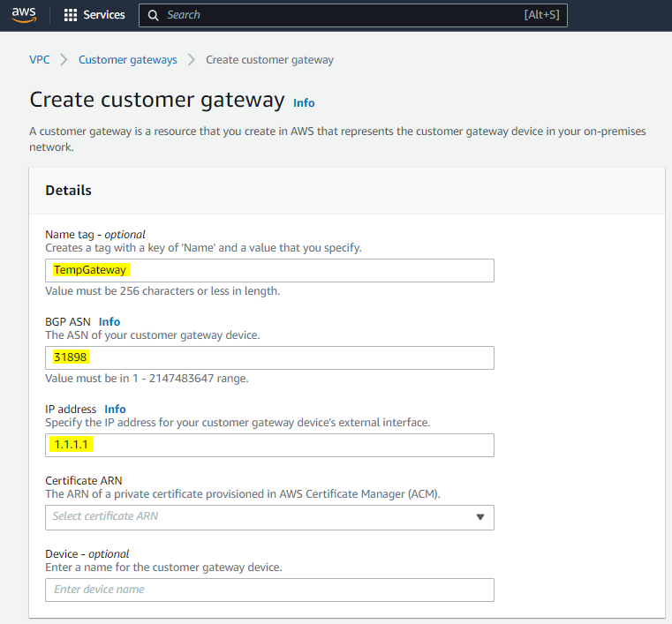The width and height of the screenshot is (672, 624).
Task: Click the Alt+S shortcut hint in search
Action: point(541,15)
